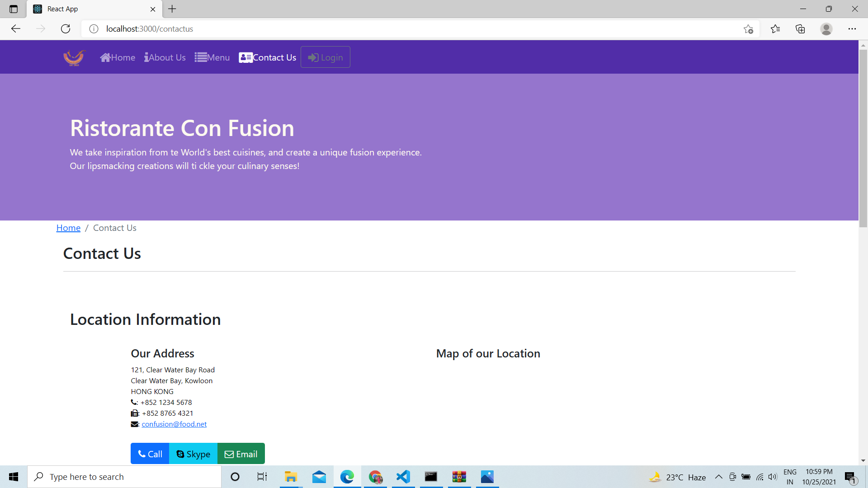The image size is (868, 488).
Task: Open WinRAR from taskbar
Action: point(459,477)
